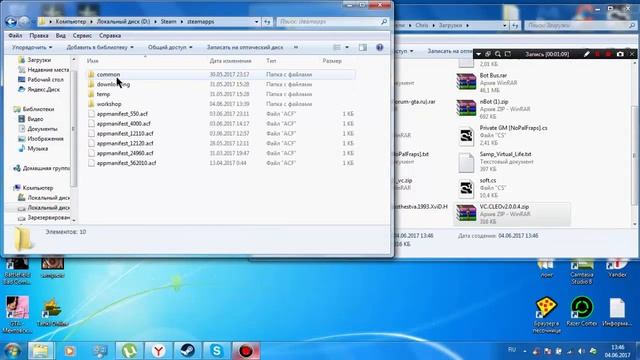Viewport: 640px width, 360px height.
Task: Select appmanifest_24960.acf file
Action: tap(125, 153)
